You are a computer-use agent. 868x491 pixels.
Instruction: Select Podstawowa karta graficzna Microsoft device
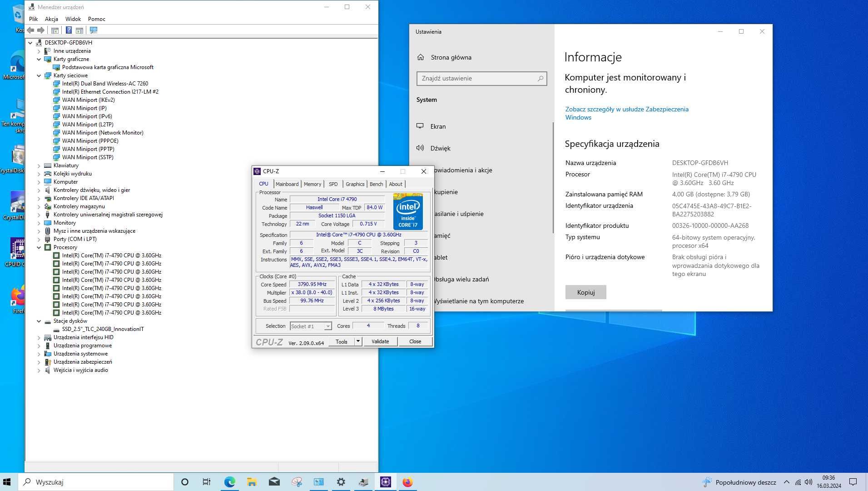click(108, 67)
